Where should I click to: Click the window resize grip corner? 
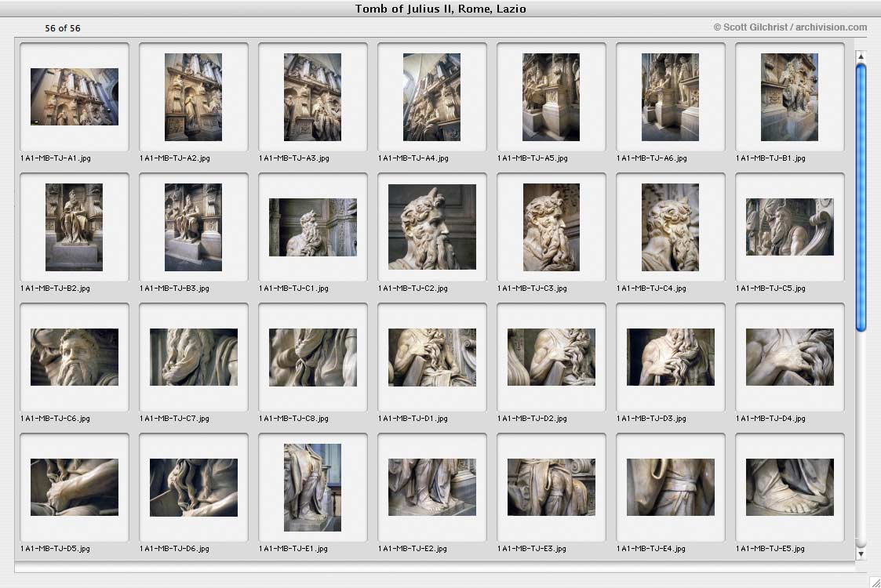[x=875, y=583]
